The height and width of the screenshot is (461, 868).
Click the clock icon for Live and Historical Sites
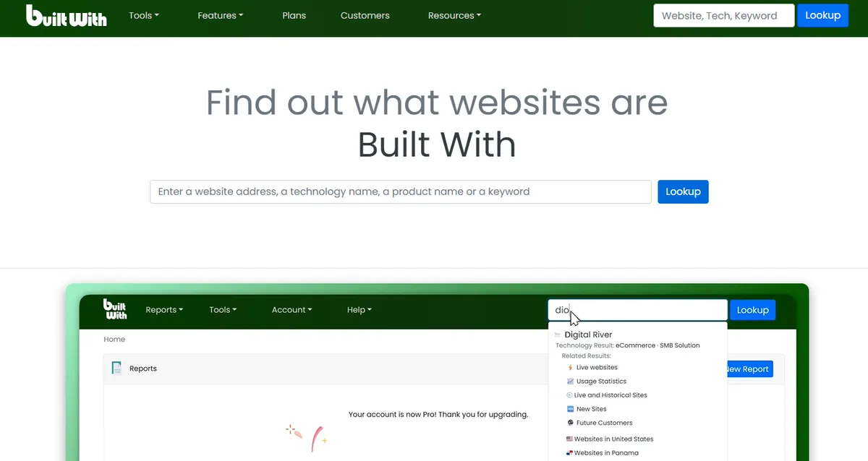[x=569, y=395]
